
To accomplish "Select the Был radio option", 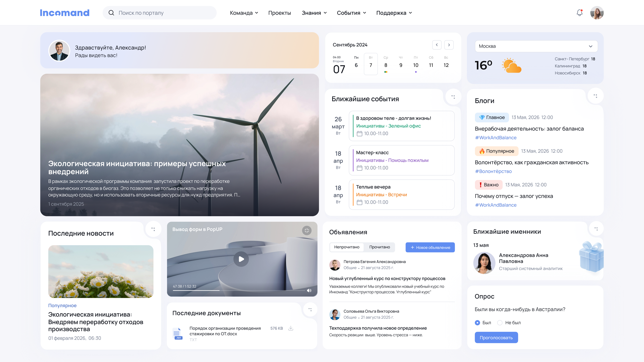I will click(478, 322).
